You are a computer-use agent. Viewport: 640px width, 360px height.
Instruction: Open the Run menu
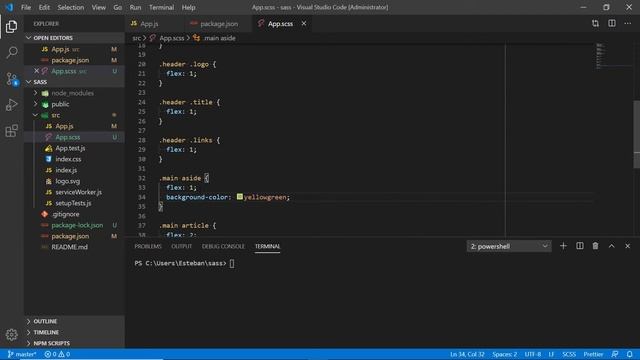coord(135,7)
